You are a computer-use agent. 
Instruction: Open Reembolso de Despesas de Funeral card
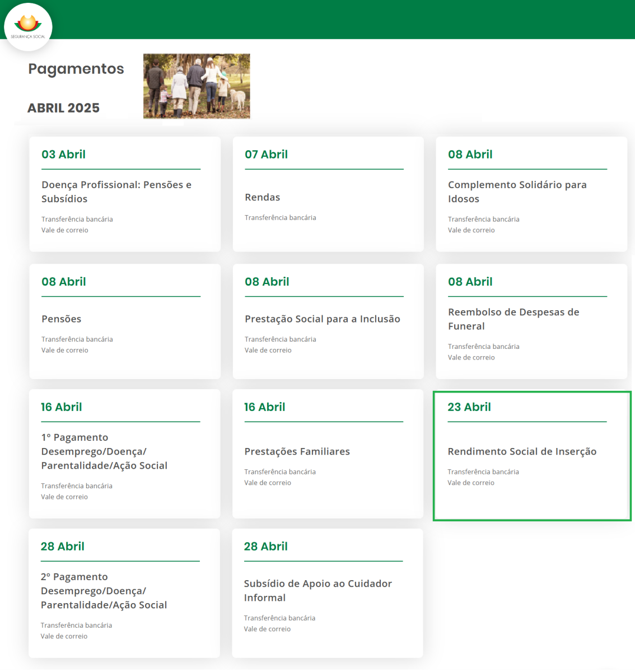pyautogui.click(x=531, y=321)
